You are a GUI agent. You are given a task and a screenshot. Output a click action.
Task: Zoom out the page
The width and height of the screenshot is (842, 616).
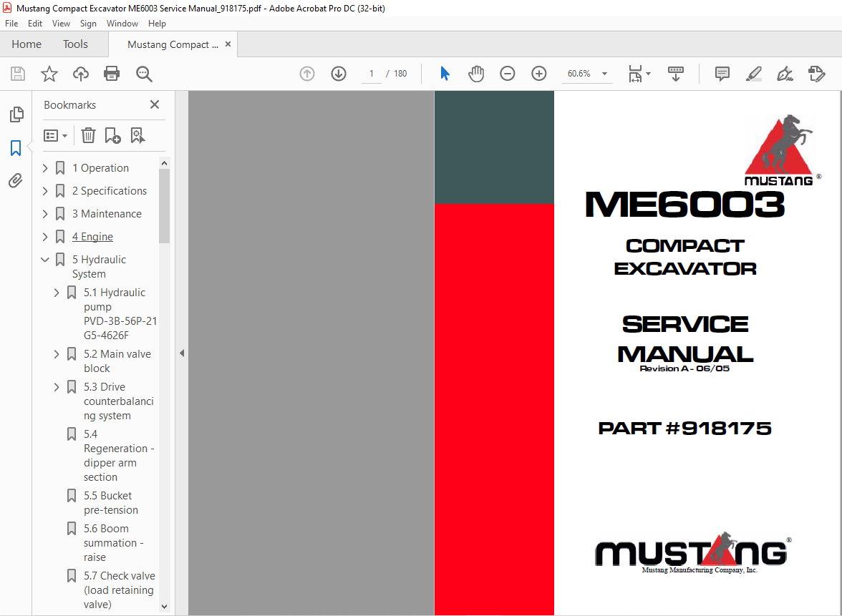point(508,74)
